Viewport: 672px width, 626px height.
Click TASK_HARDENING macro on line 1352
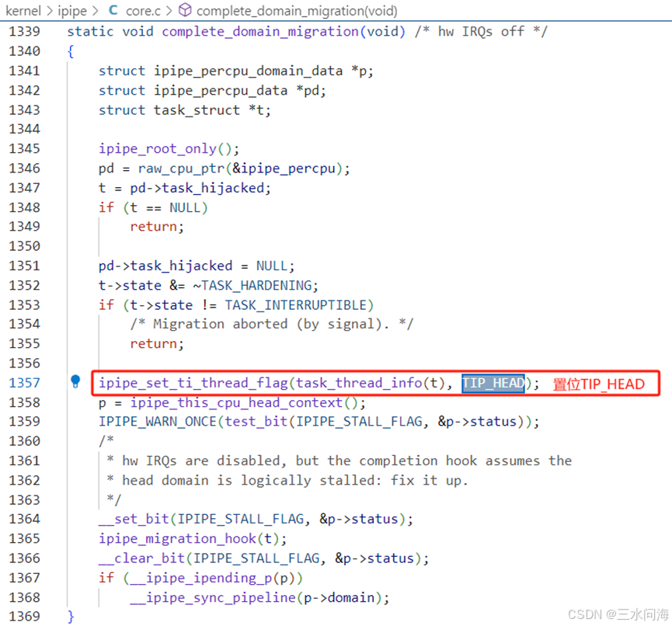tap(256, 286)
